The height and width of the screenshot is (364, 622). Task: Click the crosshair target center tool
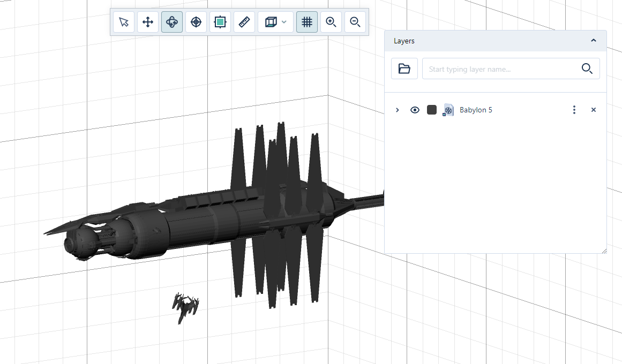196,22
